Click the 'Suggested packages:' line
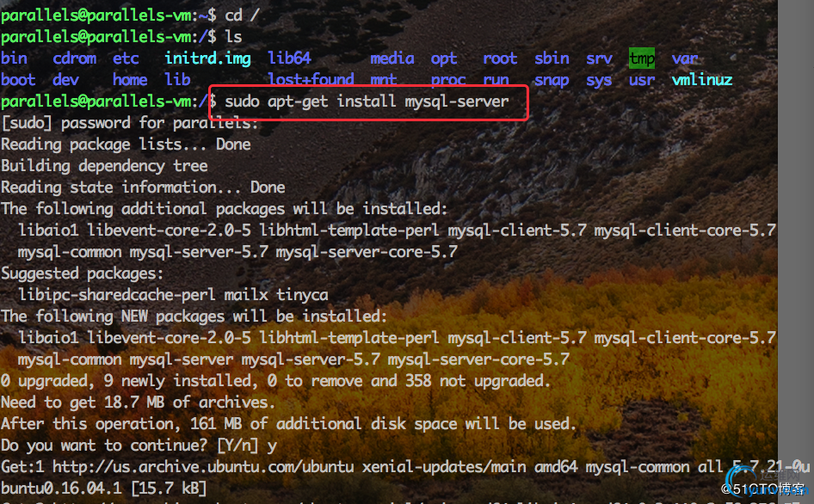 pyautogui.click(x=82, y=274)
